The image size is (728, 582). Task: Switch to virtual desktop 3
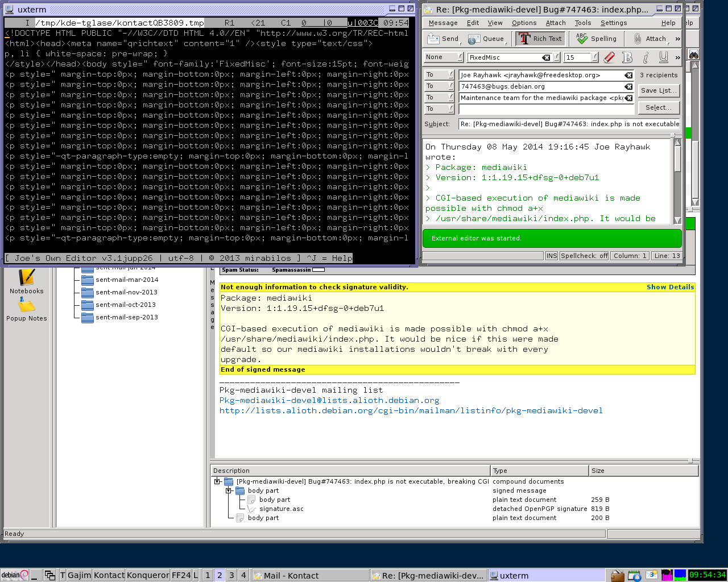tap(231, 575)
